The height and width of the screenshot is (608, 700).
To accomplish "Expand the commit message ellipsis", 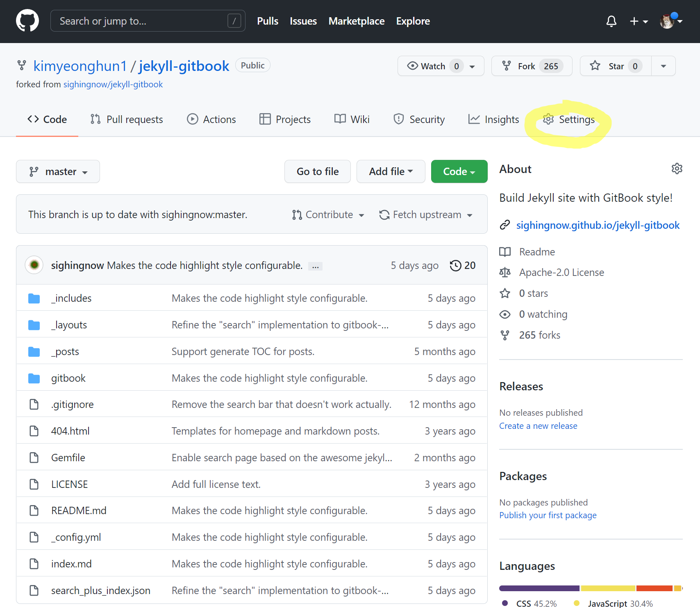I will [x=315, y=266].
